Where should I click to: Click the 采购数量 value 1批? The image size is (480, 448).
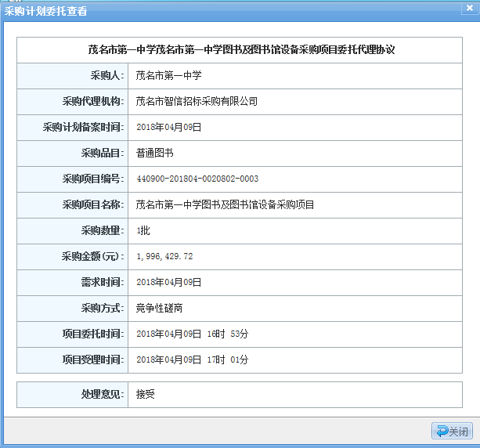143,230
